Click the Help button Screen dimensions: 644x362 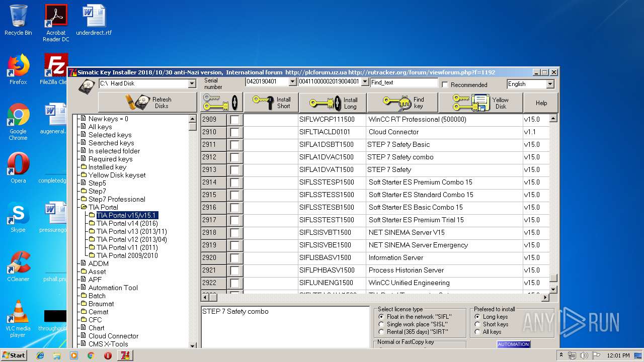point(541,103)
